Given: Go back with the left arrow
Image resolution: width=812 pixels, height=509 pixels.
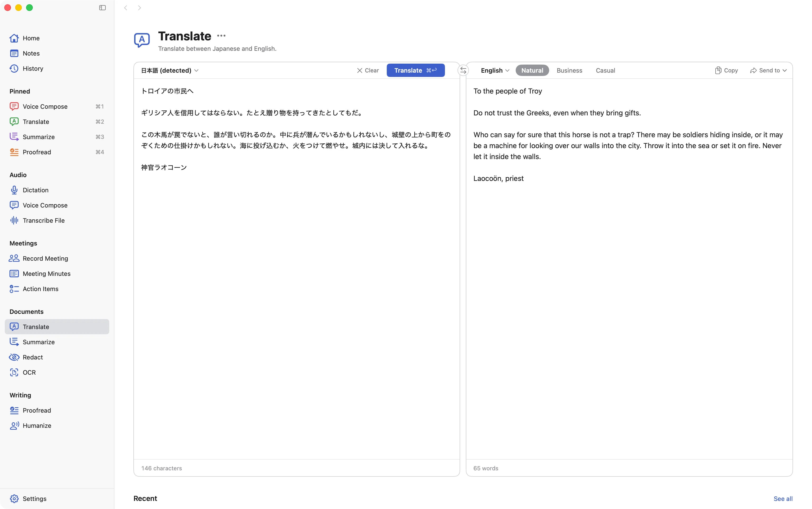Looking at the screenshot, I should [126, 8].
